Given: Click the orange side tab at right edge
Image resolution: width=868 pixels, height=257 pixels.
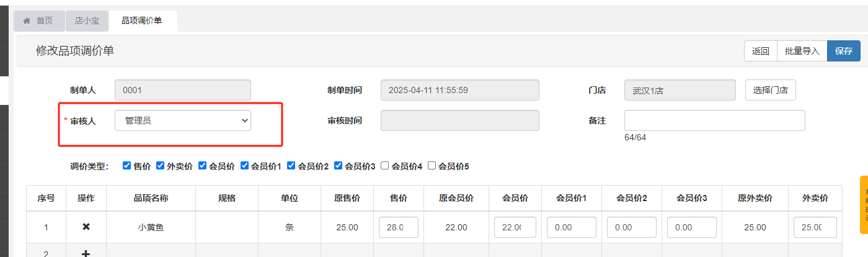Looking at the screenshot, I should [x=864, y=205].
